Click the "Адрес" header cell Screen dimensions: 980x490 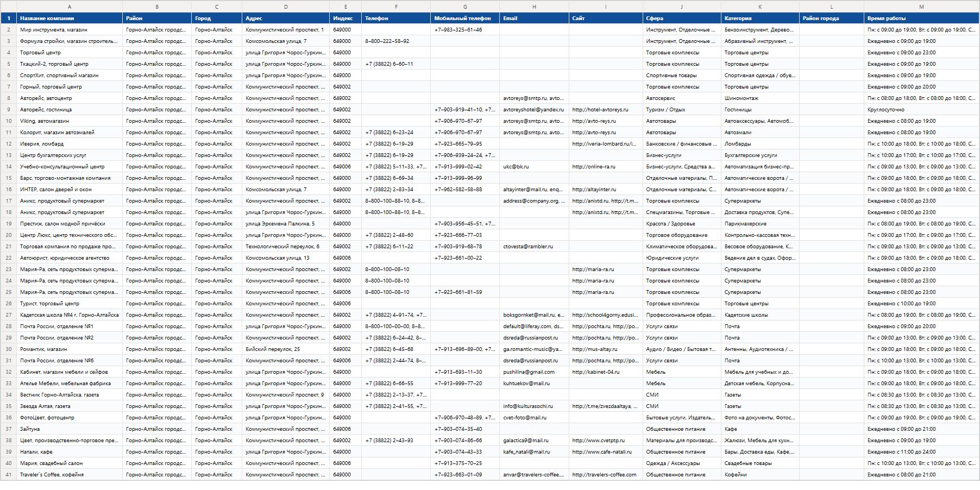pos(286,18)
